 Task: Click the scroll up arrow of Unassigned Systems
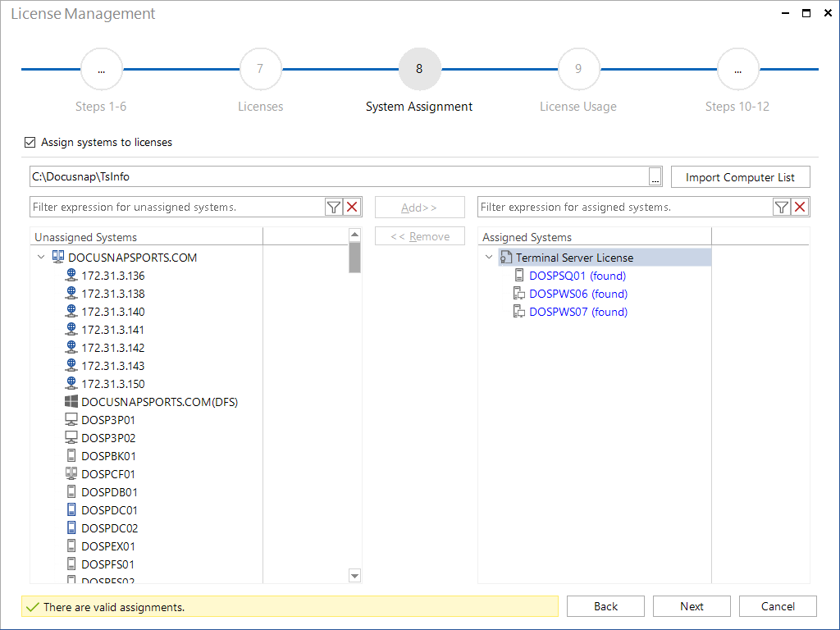(354, 235)
